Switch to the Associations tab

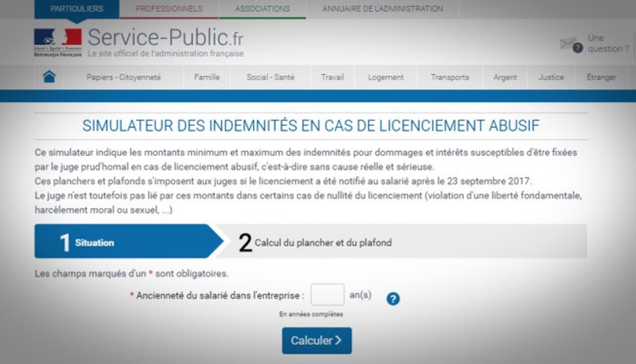(262, 9)
